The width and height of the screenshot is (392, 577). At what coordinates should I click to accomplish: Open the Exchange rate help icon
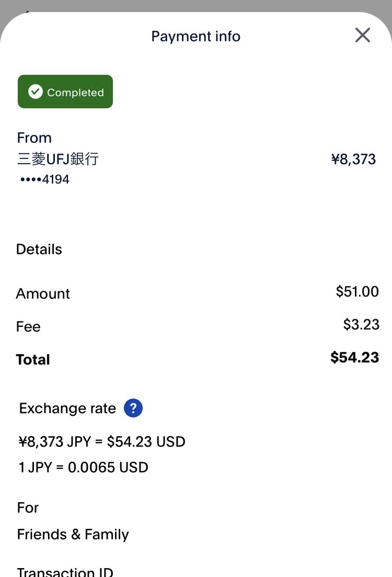tap(133, 408)
